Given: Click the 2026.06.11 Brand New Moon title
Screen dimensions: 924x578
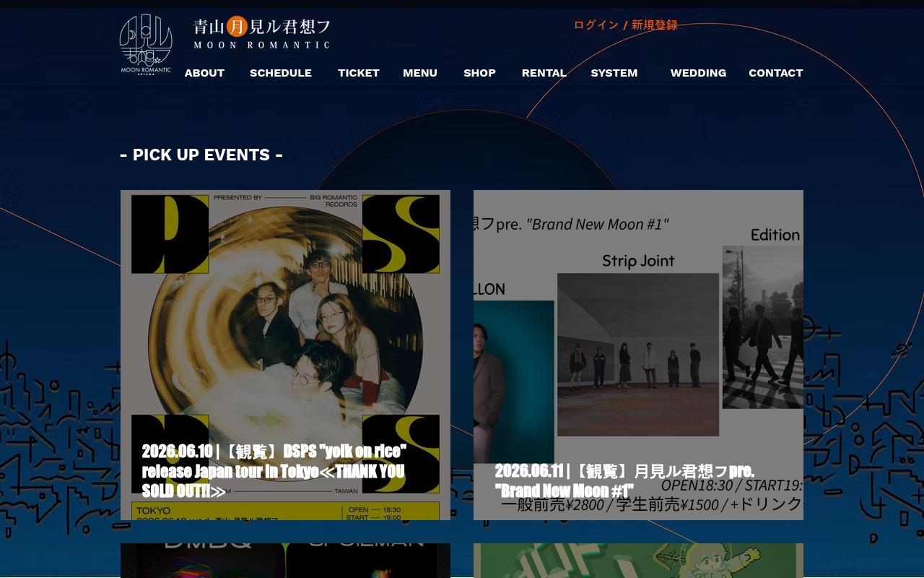Looking at the screenshot, I should 625,480.
